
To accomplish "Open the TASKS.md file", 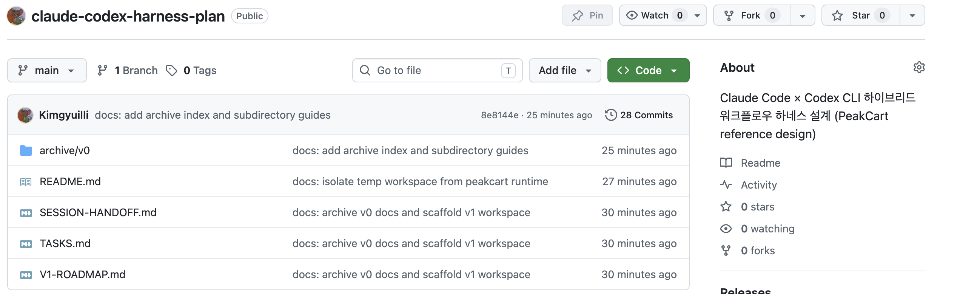I will click(x=65, y=244).
